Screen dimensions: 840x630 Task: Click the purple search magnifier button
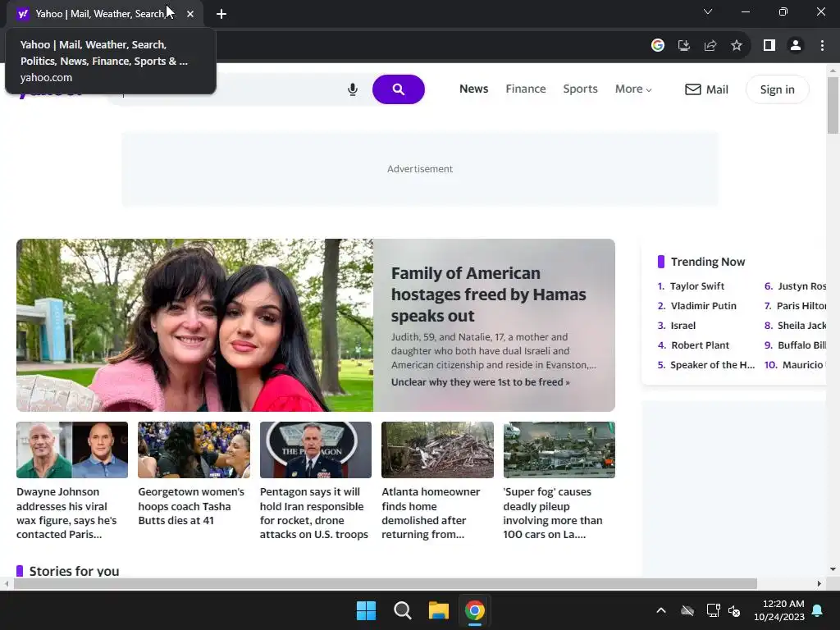398,89
